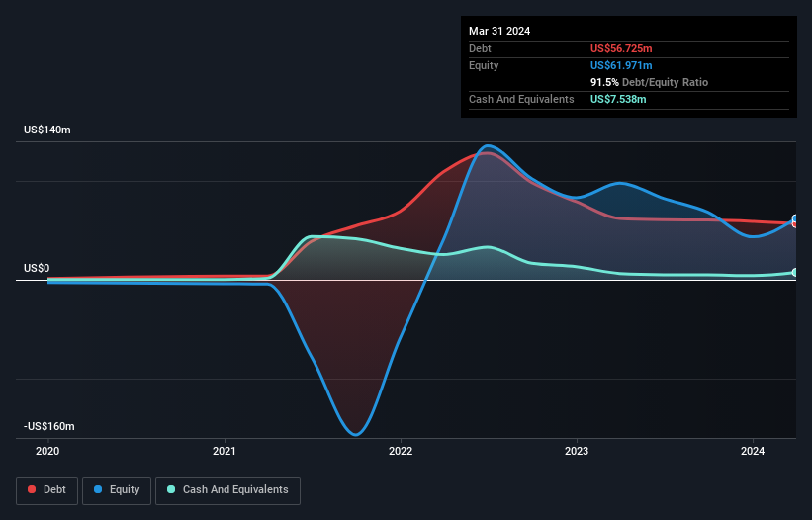The height and width of the screenshot is (520, 812).
Task: Click the US$0 y-axis label
Action: pos(37,268)
